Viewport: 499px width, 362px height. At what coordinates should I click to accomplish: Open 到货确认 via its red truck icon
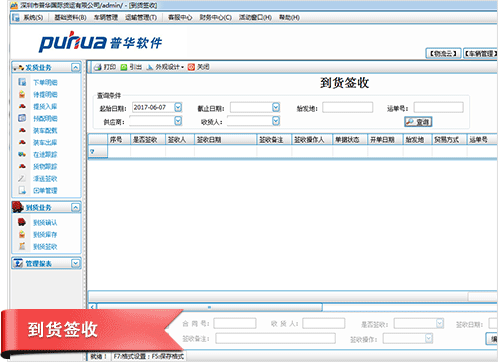[x=22, y=222]
